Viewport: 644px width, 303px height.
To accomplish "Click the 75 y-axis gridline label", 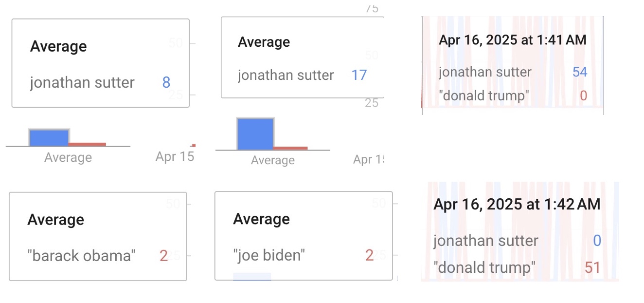I will tap(372, 8).
